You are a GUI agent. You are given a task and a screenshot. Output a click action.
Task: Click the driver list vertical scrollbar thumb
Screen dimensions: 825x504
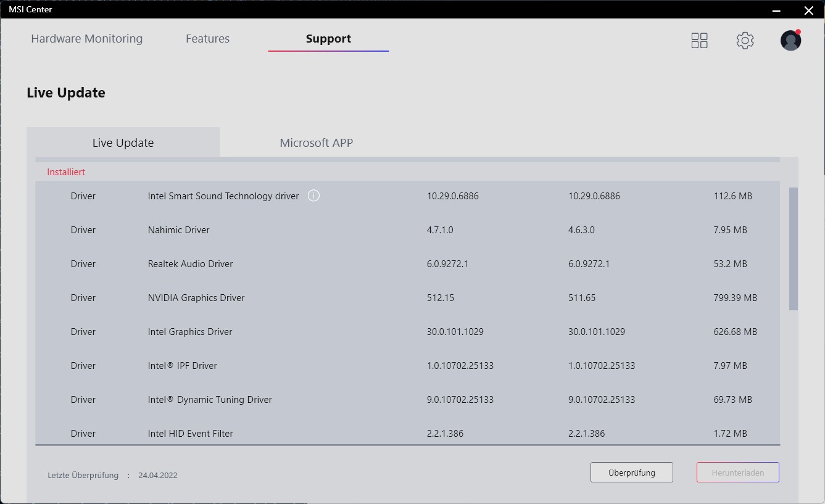[x=794, y=249]
